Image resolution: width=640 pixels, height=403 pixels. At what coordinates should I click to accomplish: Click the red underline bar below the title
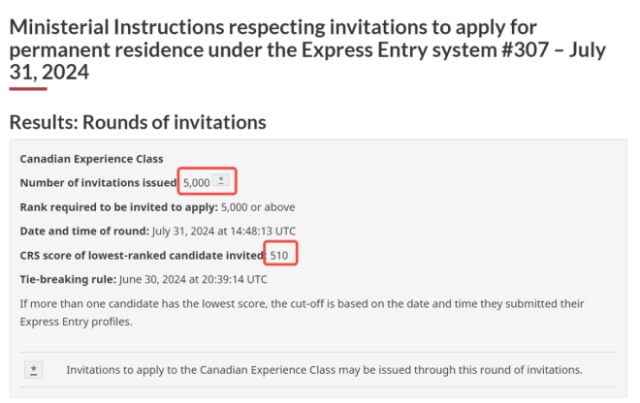coord(28,89)
